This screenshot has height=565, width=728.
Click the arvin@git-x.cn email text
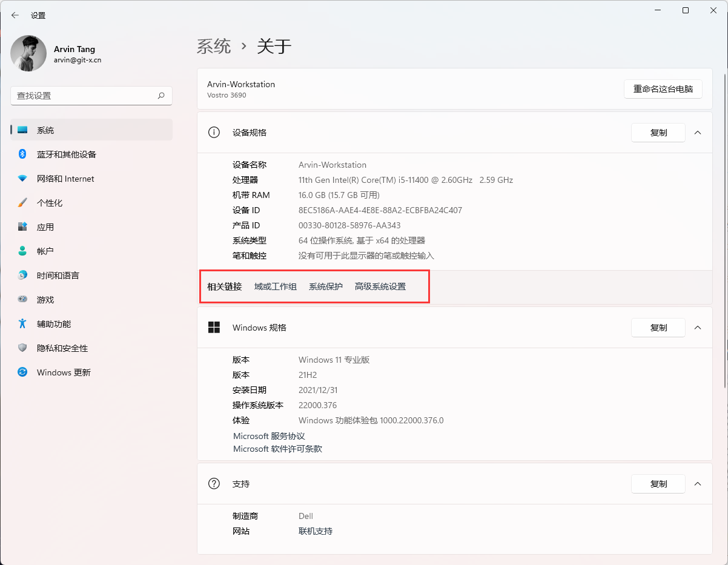[78, 60]
